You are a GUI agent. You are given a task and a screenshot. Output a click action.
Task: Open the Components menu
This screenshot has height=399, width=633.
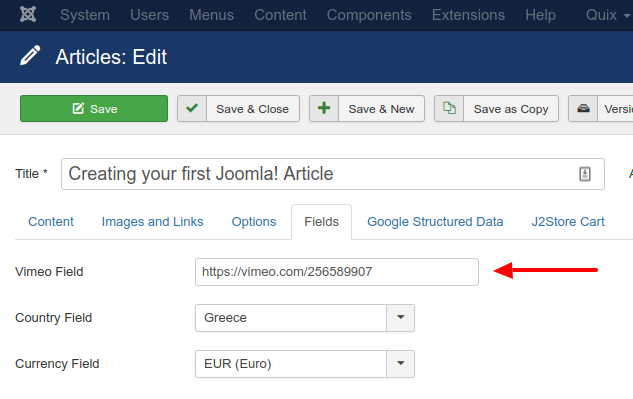369,15
